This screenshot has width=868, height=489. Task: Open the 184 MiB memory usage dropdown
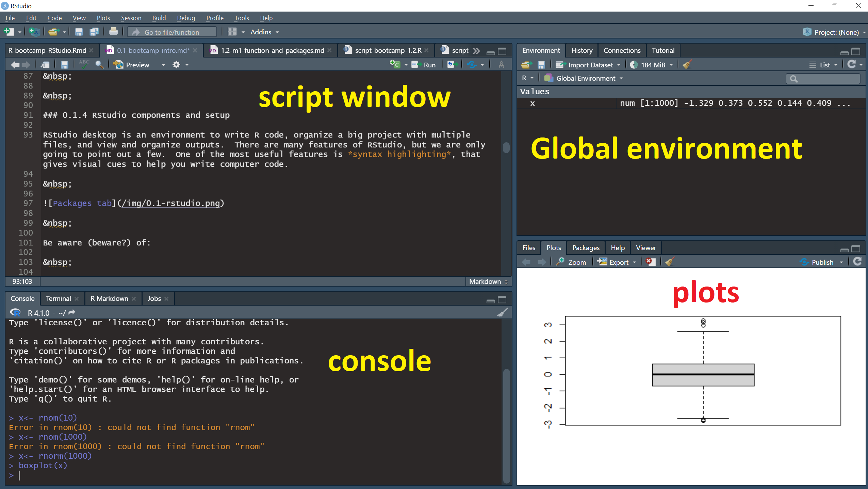pos(651,65)
